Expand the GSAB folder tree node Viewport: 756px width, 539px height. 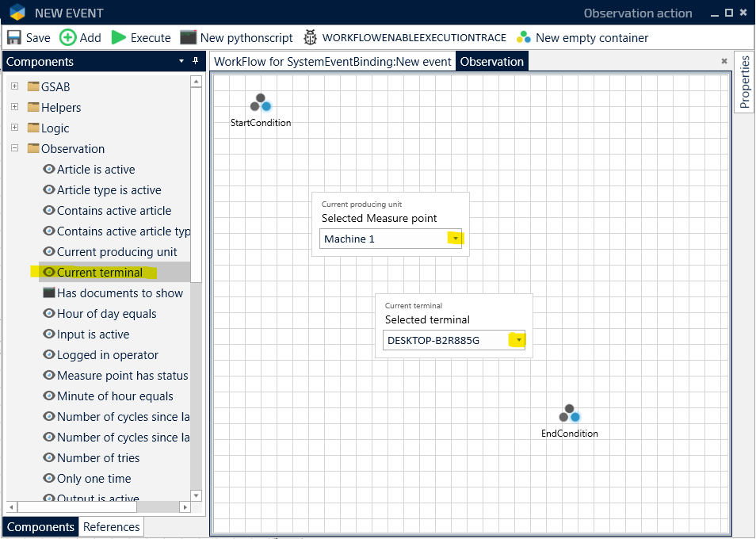[x=14, y=86]
